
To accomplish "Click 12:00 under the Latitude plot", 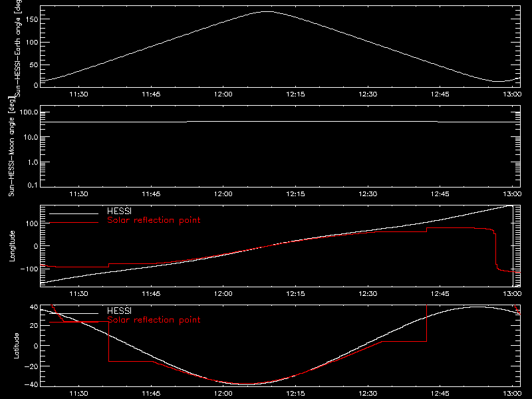I will pyautogui.click(x=223, y=394).
